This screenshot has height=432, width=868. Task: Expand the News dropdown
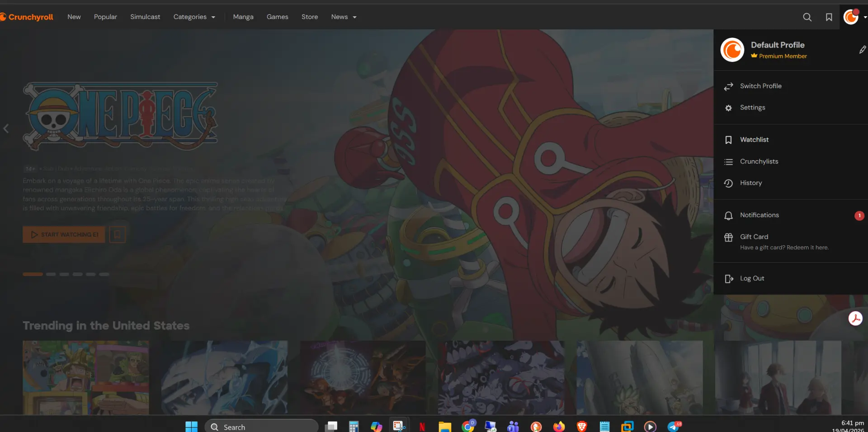(344, 17)
